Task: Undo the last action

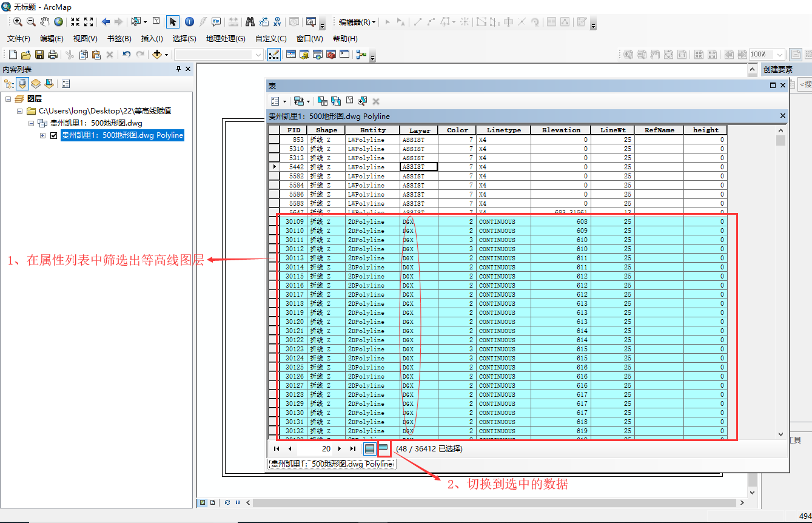Action: pos(126,55)
